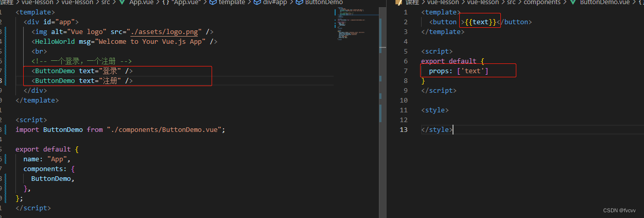Click the Chinese comment line 一个登录，一个注册
644x218 pixels.
(81, 61)
